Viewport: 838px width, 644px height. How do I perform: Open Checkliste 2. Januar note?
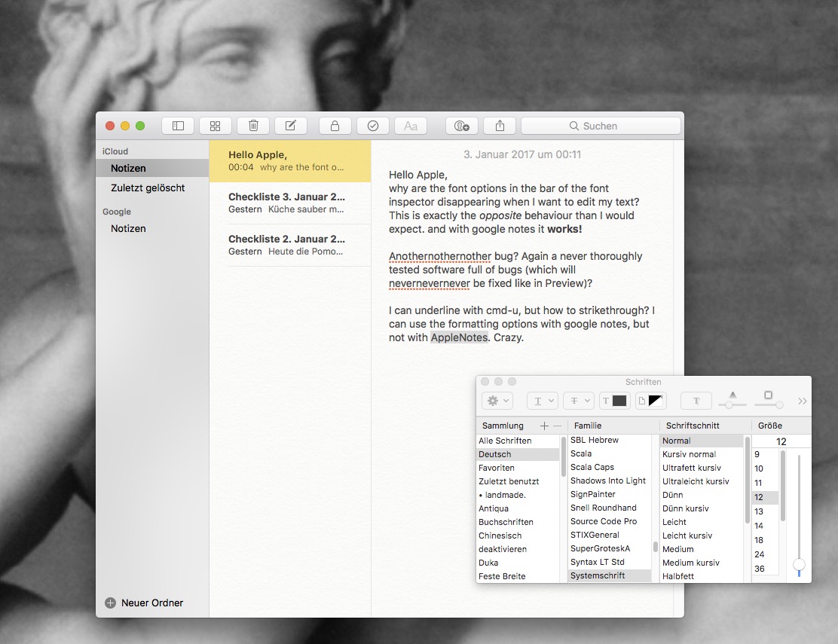(x=290, y=245)
